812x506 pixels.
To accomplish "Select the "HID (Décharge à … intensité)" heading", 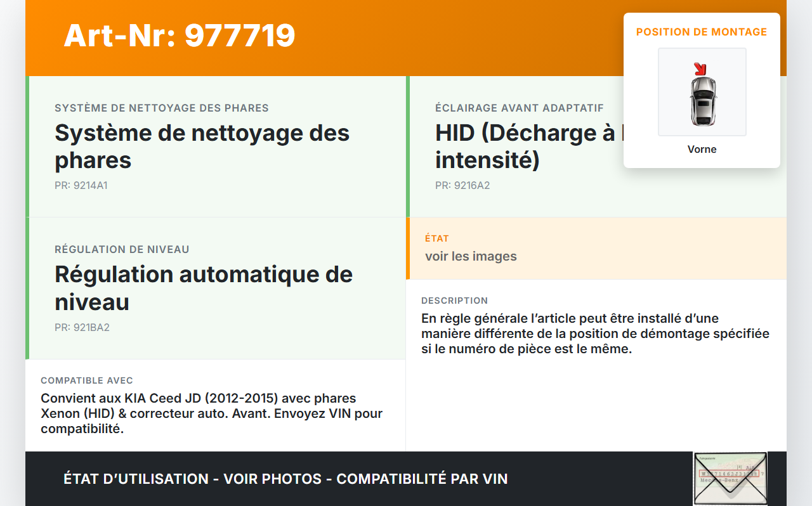I will click(529, 146).
